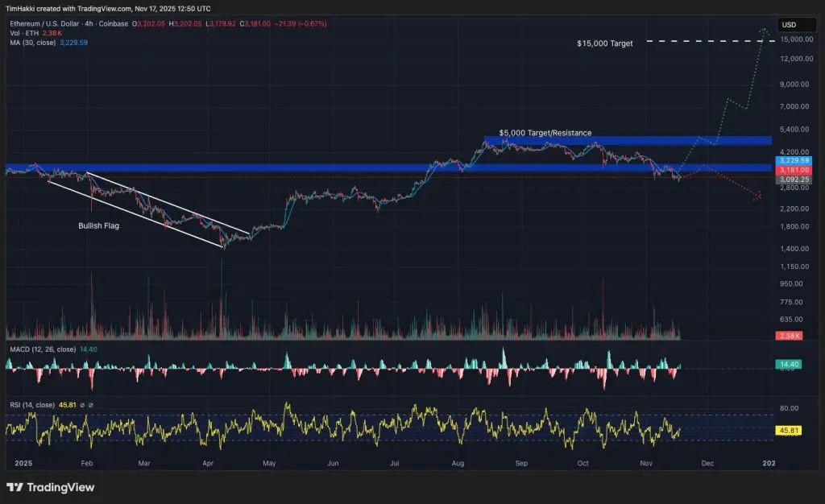
Task: Click the gray 3,092.25 price axis tag
Action: click(x=794, y=180)
